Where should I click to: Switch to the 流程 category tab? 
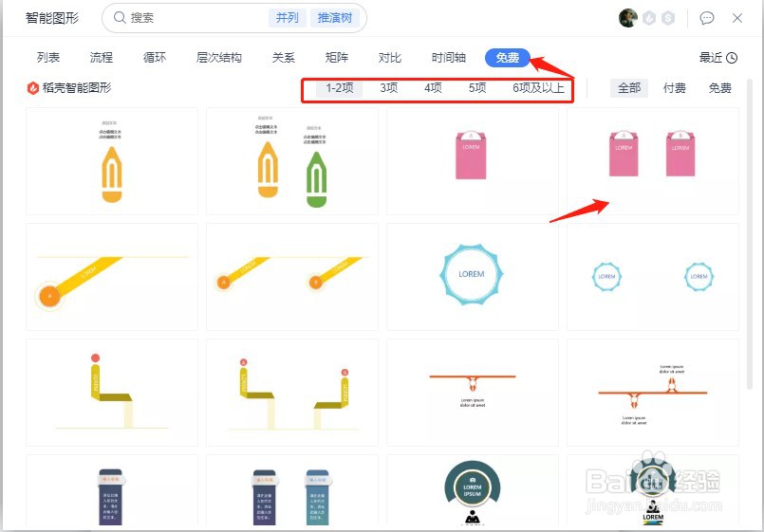click(x=102, y=58)
